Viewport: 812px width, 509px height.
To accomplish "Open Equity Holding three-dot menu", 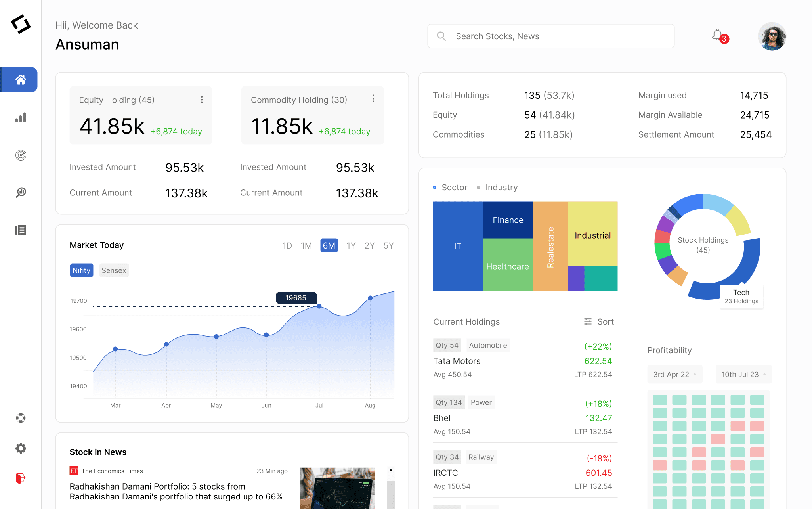I will (202, 100).
